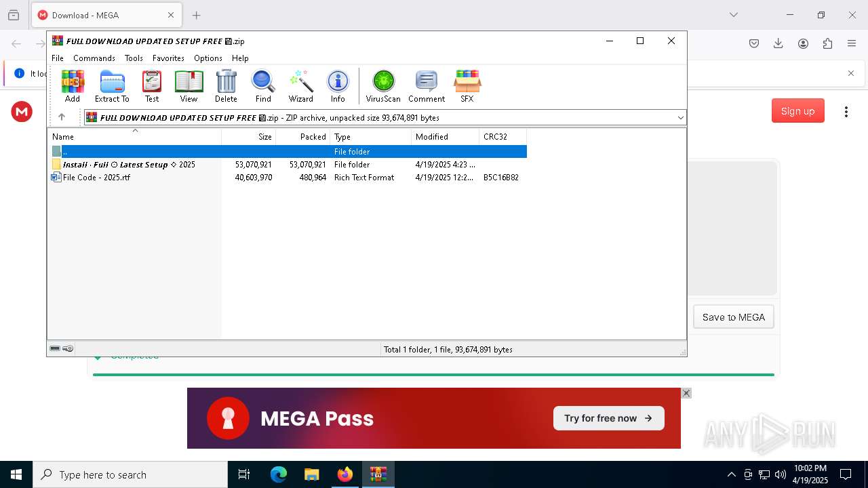Open the Favorites menu

[168, 58]
